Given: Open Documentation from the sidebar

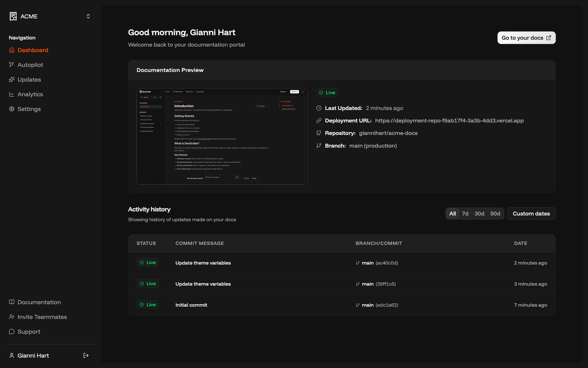Looking at the screenshot, I should pyautogui.click(x=39, y=302).
